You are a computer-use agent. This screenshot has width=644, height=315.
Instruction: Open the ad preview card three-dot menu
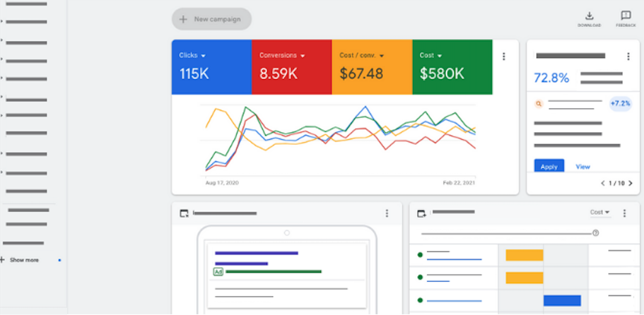(x=387, y=213)
